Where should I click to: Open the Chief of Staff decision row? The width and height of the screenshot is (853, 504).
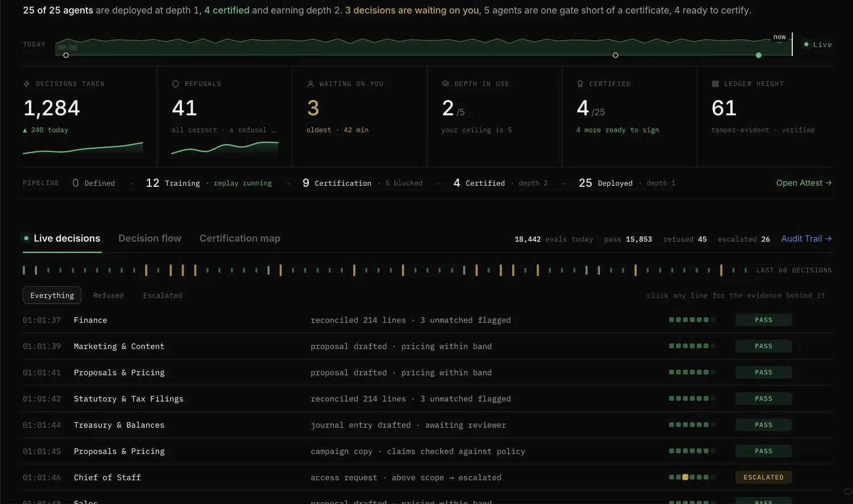(x=428, y=477)
